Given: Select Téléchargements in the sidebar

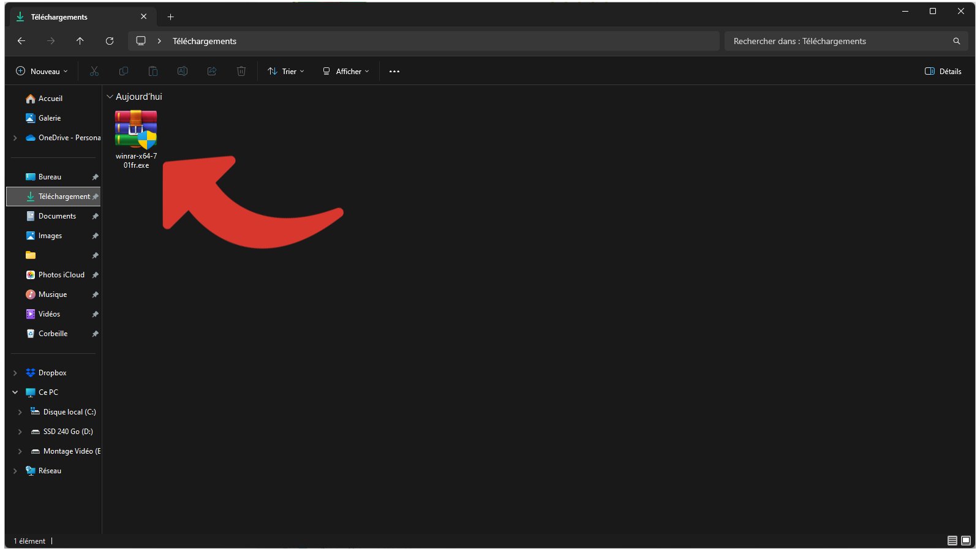Looking at the screenshot, I should pos(53,197).
